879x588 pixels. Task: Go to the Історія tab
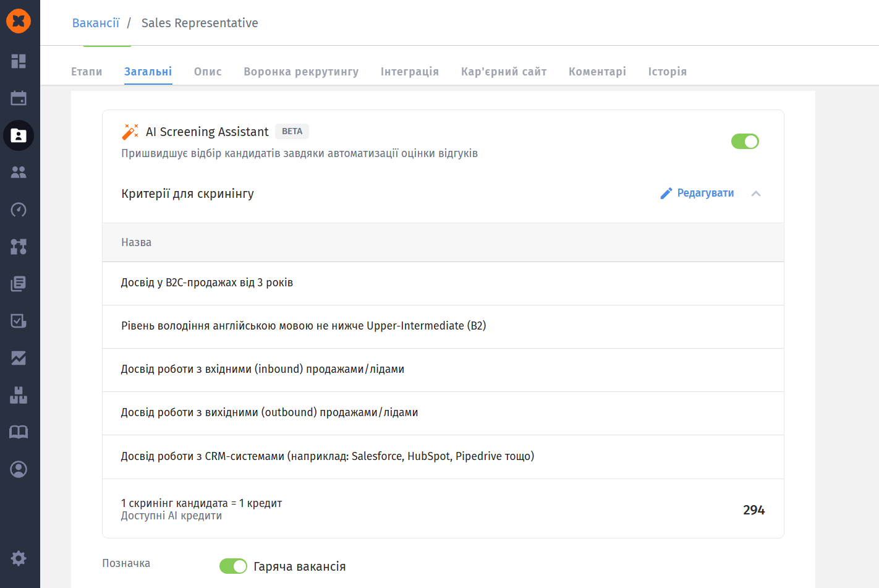(x=667, y=72)
